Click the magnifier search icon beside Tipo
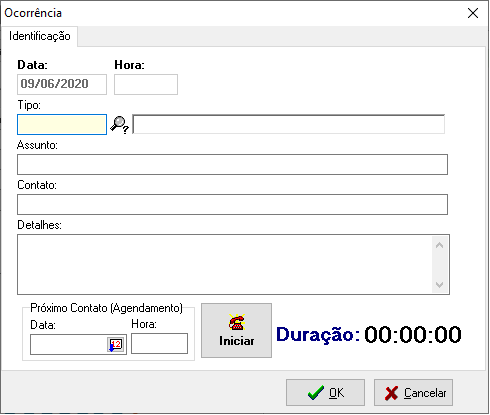This screenshot has height=415, width=490. [x=119, y=125]
